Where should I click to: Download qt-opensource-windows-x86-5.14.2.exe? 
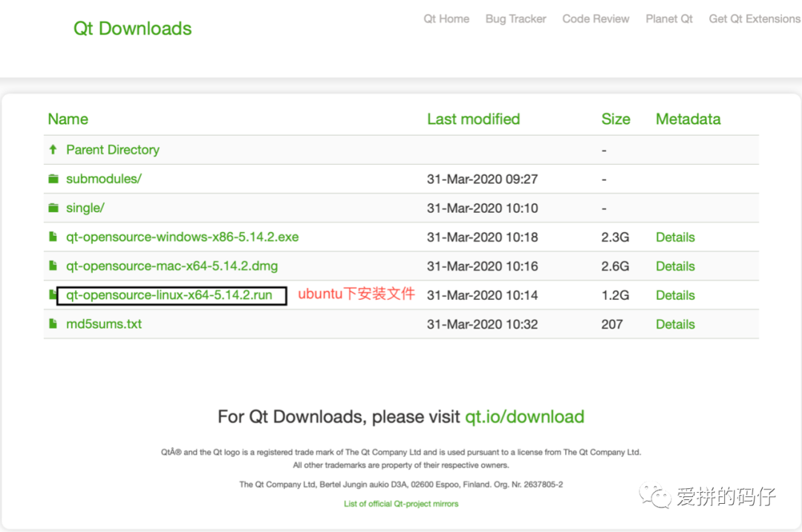[x=182, y=237]
